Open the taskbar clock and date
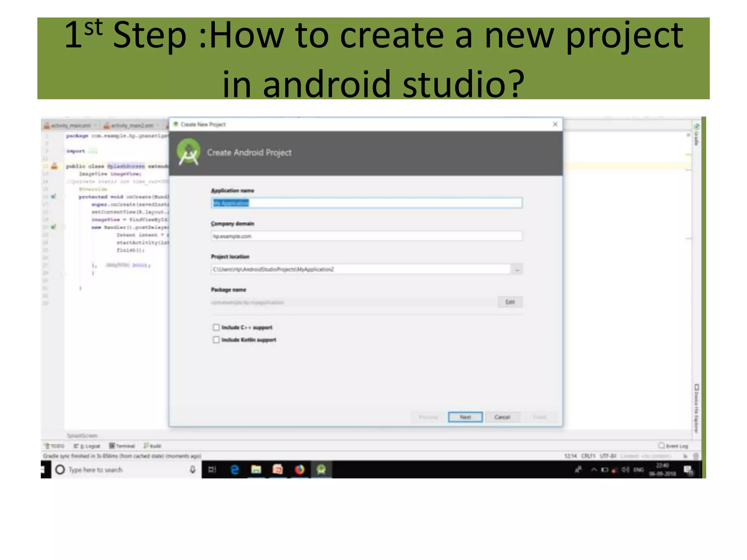 (x=662, y=470)
